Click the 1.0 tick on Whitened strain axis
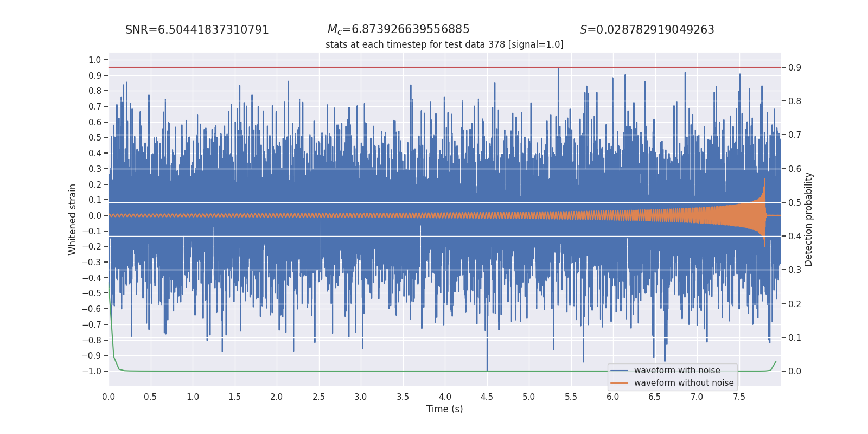The width and height of the screenshot is (868, 434). click(x=95, y=60)
